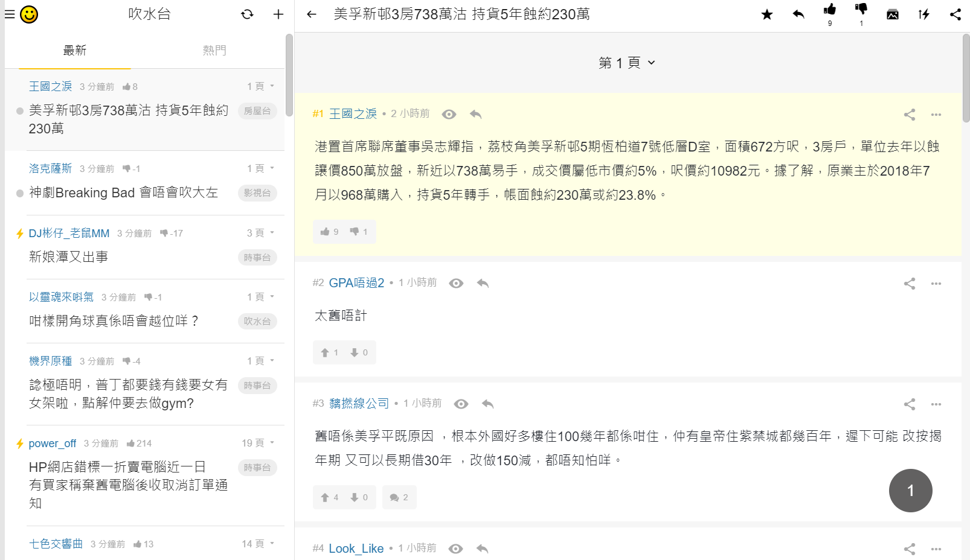
Task: Click the lightning sort icon in the toolbar
Action: [x=924, y=14]
